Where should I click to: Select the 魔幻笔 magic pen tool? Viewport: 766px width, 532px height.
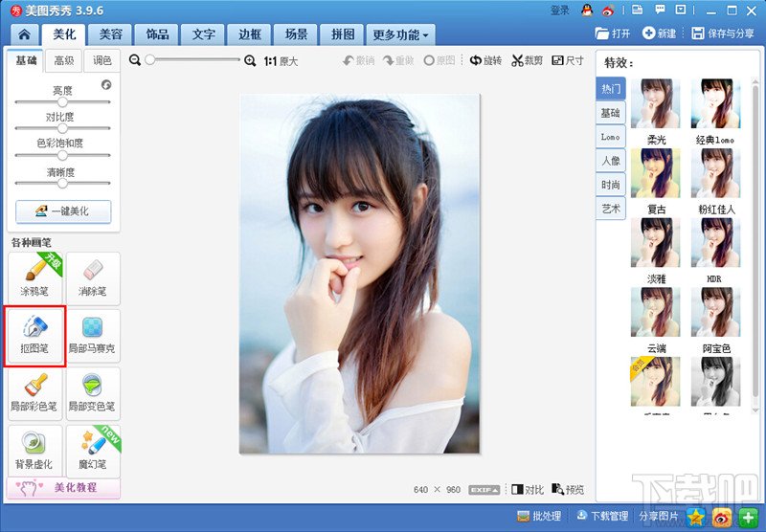click(x=93, y=451)
